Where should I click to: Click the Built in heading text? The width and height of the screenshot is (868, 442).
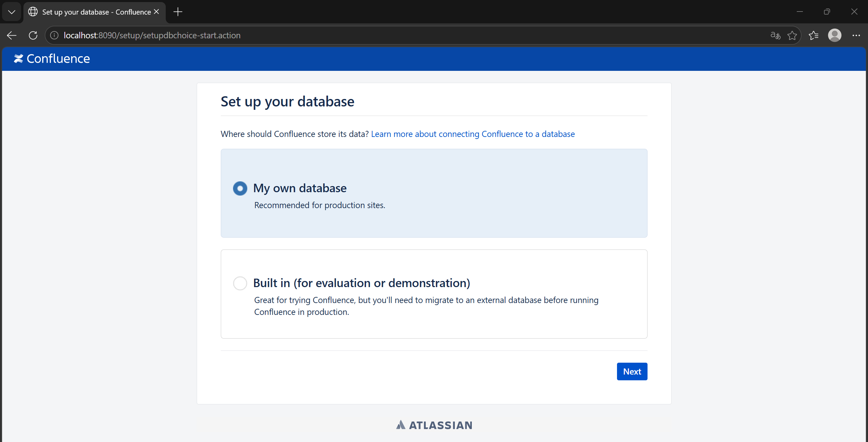click(362, 283)
